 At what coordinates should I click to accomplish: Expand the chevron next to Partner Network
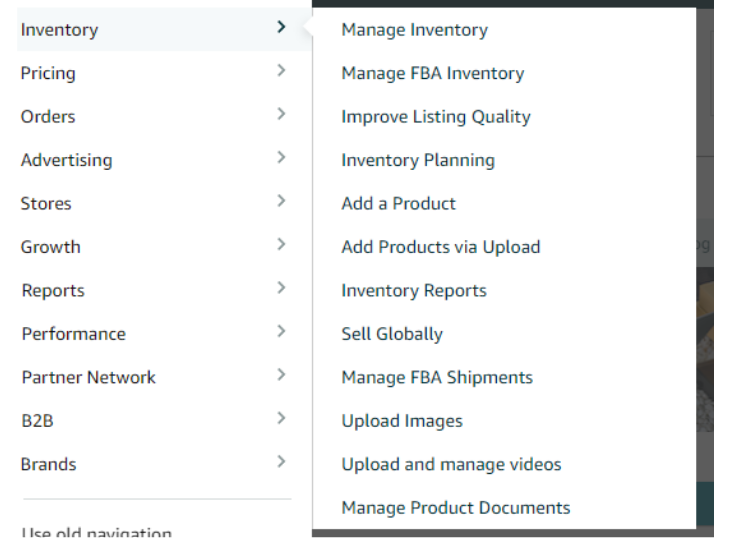pos(281,375)
